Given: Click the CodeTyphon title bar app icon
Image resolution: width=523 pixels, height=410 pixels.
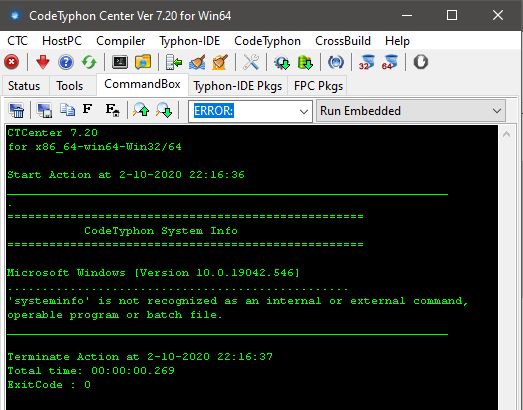Looking at the screenshot, I should (15, 16).
